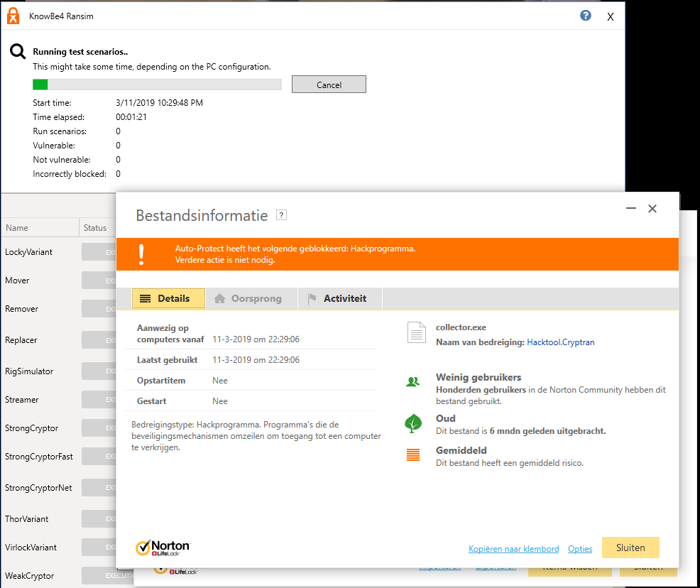
Task: Select the RigSimulator scenario row
Action: pos(58,371)
